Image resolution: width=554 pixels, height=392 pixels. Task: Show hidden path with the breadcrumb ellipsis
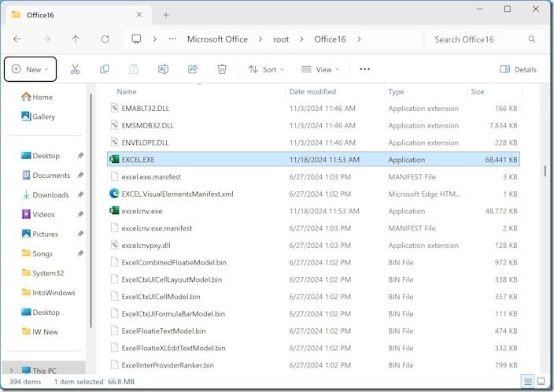tap(172, 39)
